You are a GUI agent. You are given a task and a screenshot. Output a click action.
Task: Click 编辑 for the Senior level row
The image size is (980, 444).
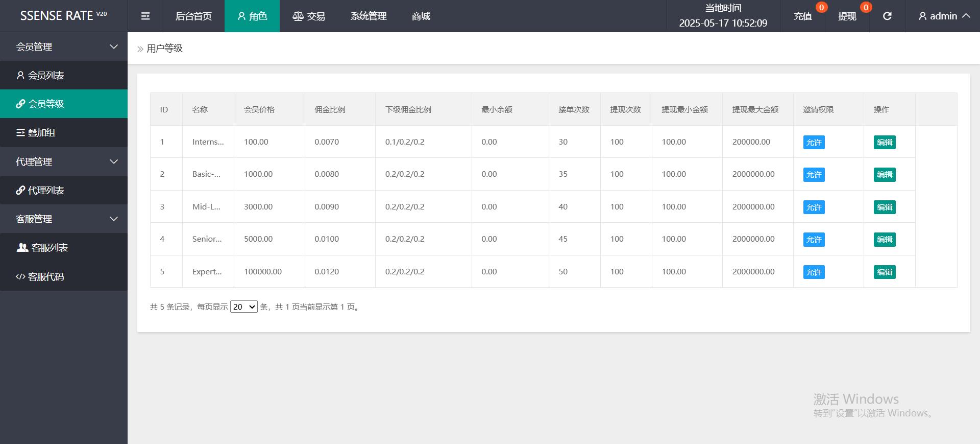click(885, 240)
